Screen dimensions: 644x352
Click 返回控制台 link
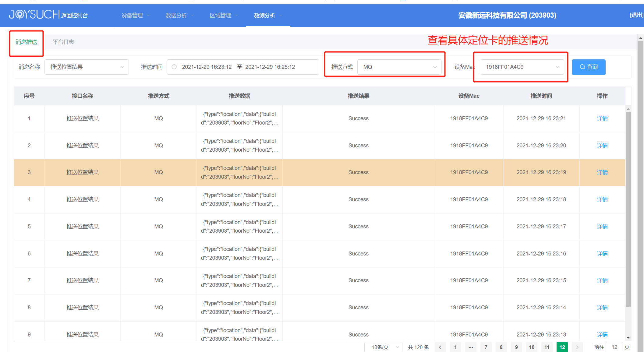(74, 16)
